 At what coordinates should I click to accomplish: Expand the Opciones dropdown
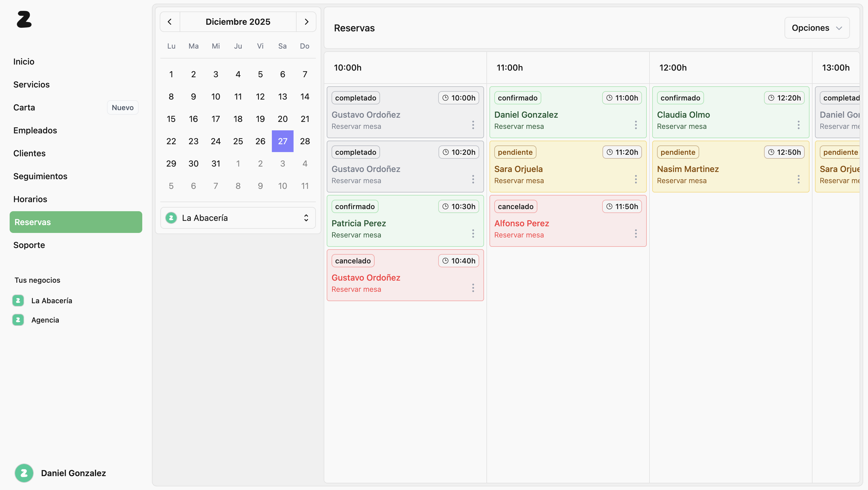pyautogui.click(x=817, y=28)
